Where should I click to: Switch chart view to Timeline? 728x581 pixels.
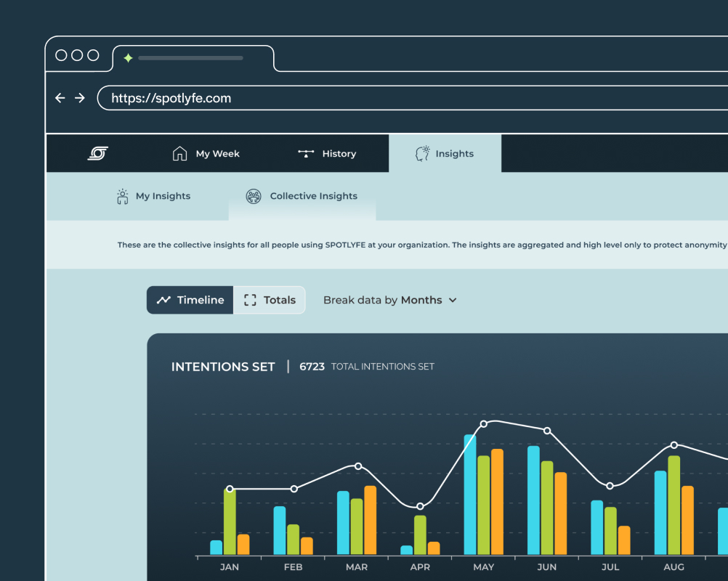(x=190, y=300)
